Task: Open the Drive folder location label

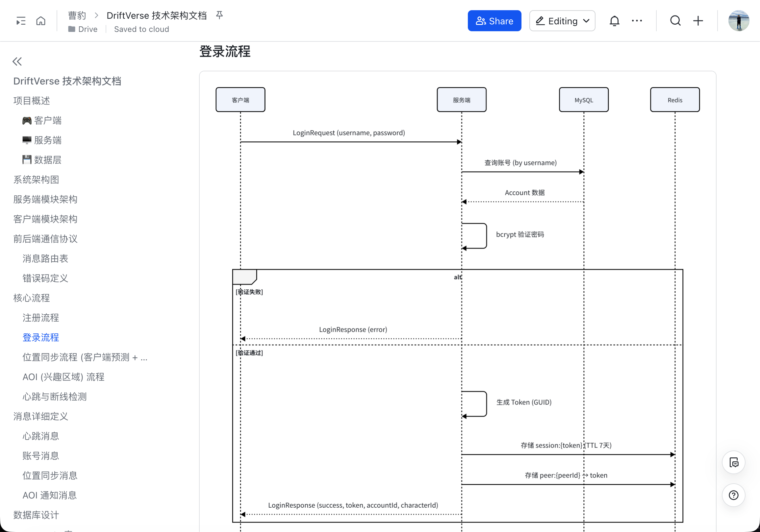Action: (83, 29)
